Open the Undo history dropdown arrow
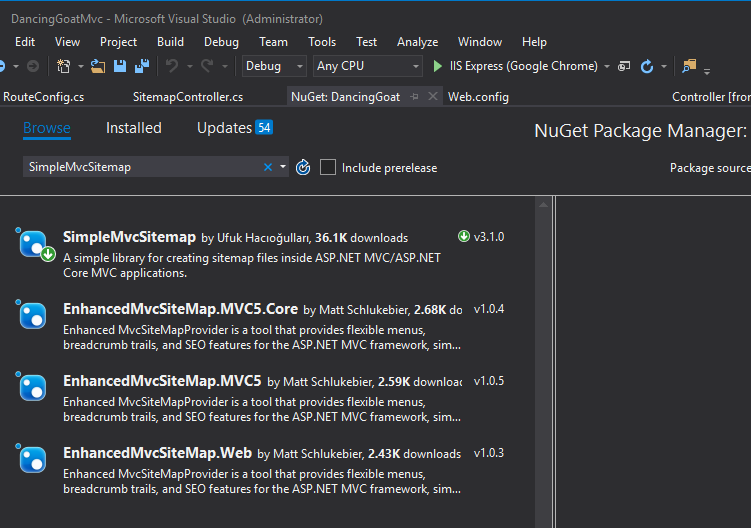The image size is (751, 528). [190, 66]
